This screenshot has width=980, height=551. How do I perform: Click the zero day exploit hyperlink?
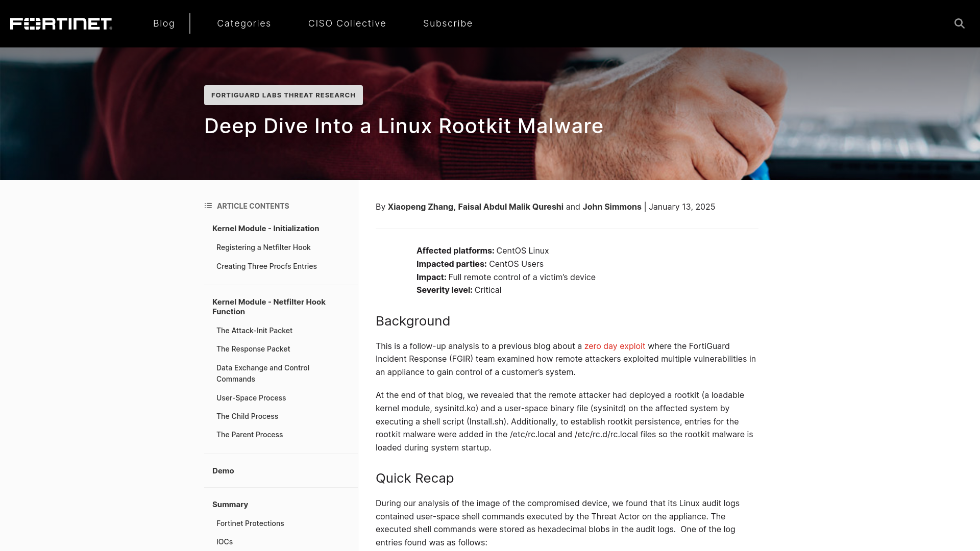(615, 345)
